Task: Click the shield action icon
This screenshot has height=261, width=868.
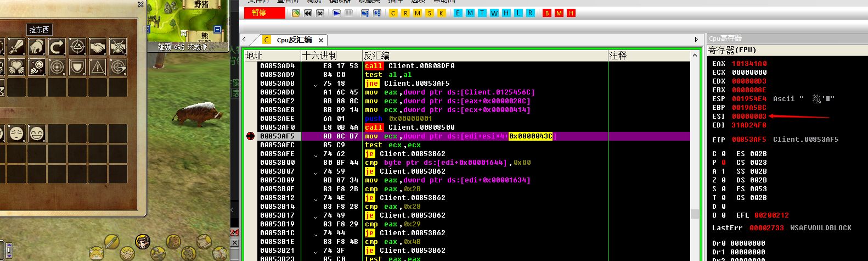Action: click(77, 67)
